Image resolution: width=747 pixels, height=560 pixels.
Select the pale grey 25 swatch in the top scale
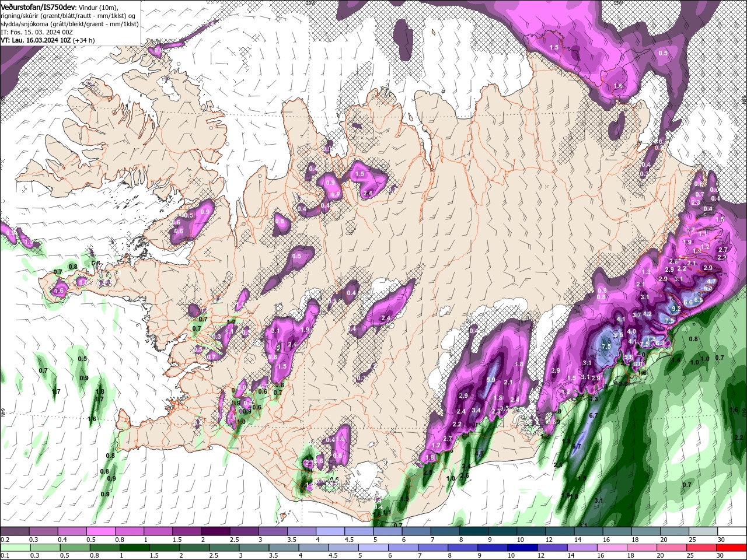[x=703, y=531]
